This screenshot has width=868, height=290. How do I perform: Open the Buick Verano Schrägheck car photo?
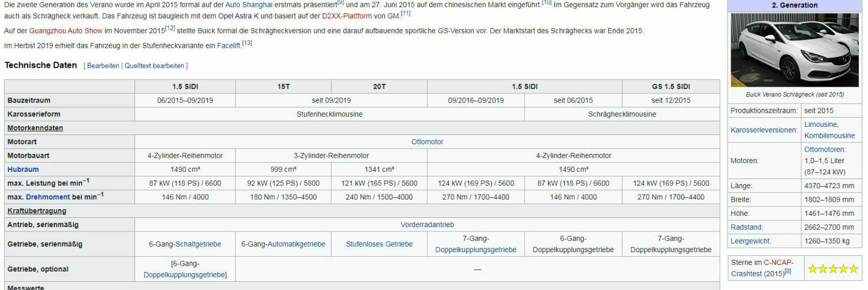tap(794, 50)
